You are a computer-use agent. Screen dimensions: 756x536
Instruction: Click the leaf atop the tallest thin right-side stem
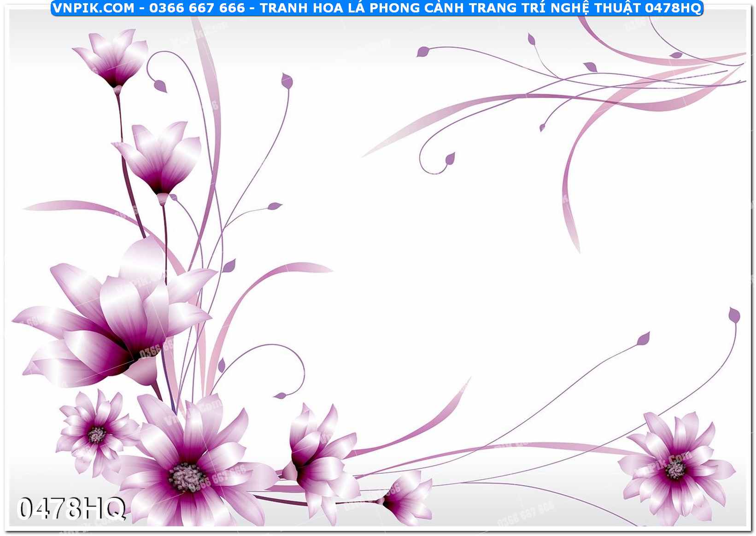(x=734, y=315)
